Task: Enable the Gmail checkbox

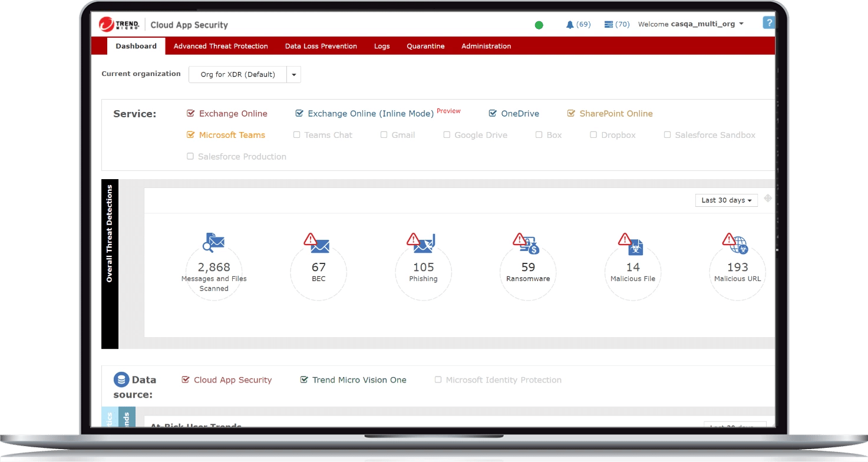Action: (x=384, y=135)
